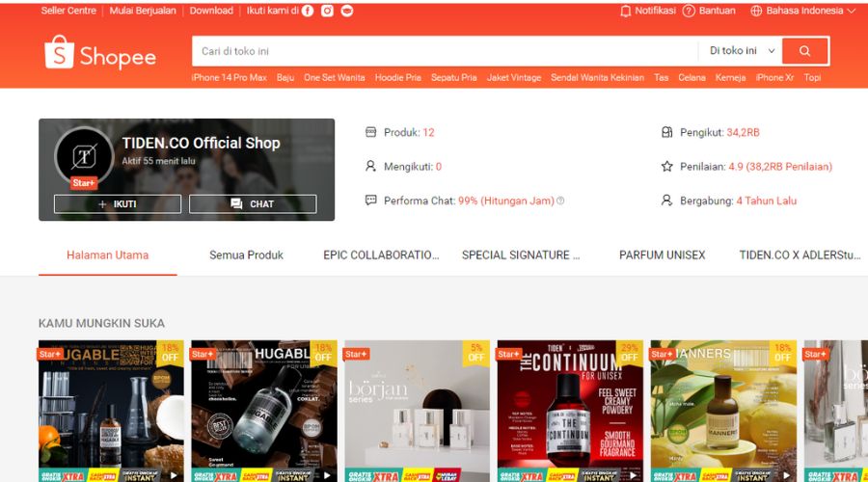Click the Shopee logo
This screenshot has width=868, height=482.
[100, 53]
